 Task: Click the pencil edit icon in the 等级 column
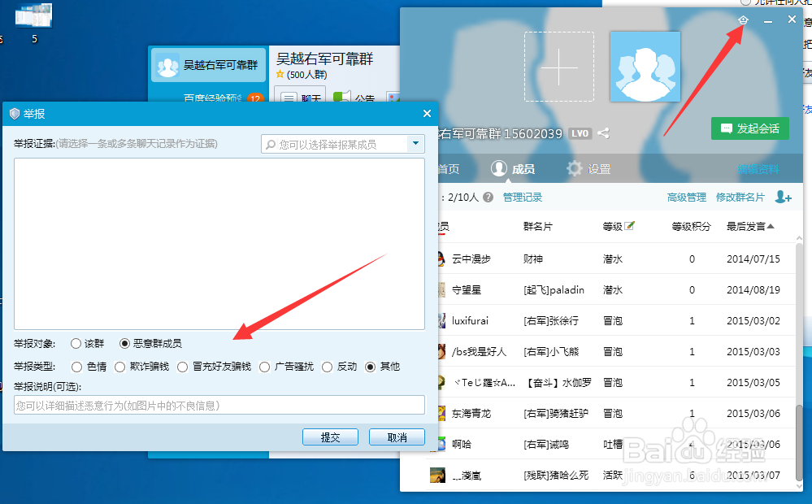pos(629,225)
